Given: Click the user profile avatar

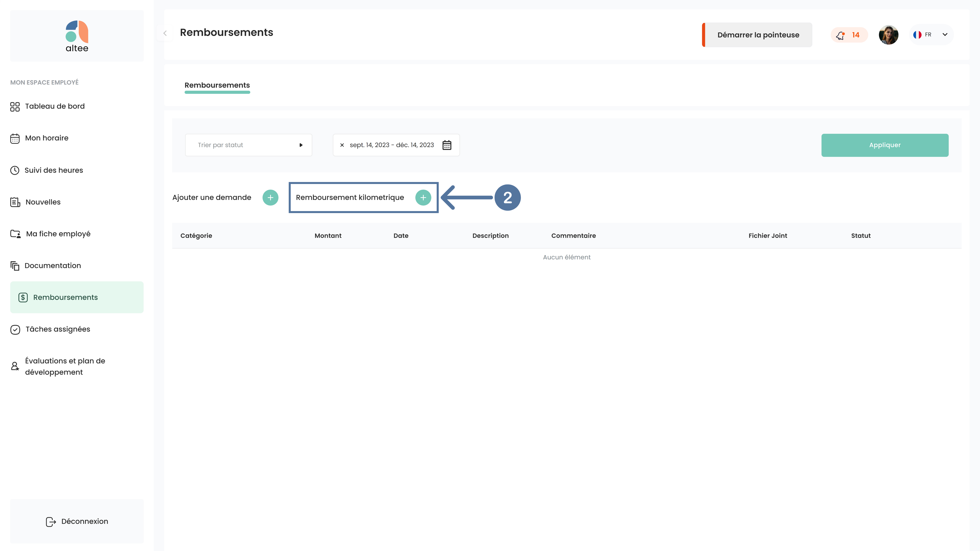Looking at the screenshot, I should [x=888, y=35].
